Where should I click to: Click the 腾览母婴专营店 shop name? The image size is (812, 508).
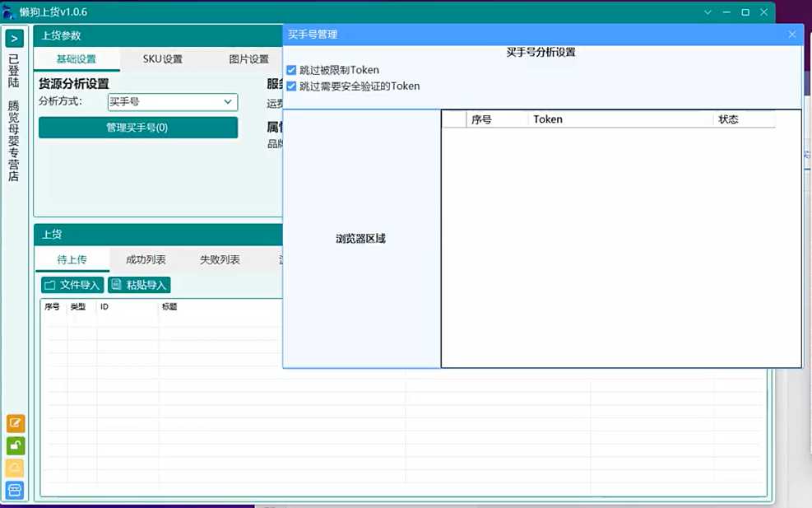coord(13,141)
